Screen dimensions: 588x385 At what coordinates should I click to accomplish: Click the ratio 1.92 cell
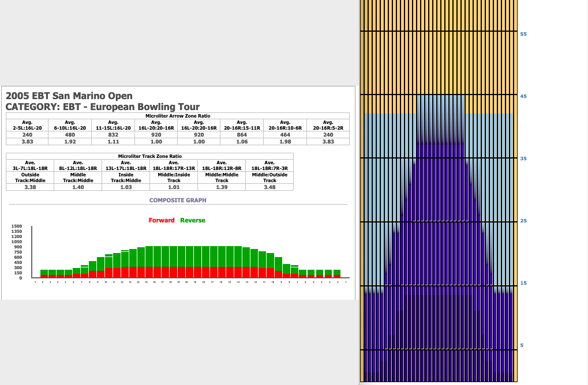[70, 142]
